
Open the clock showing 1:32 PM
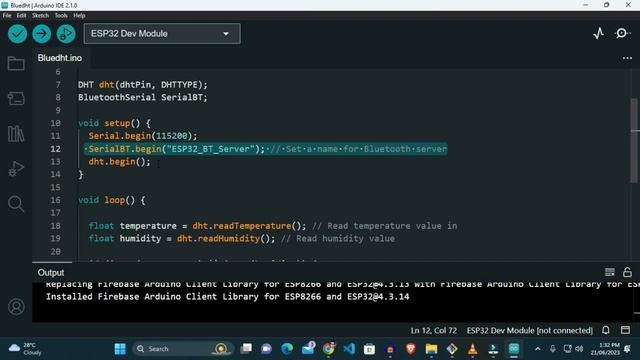(605, 349)
